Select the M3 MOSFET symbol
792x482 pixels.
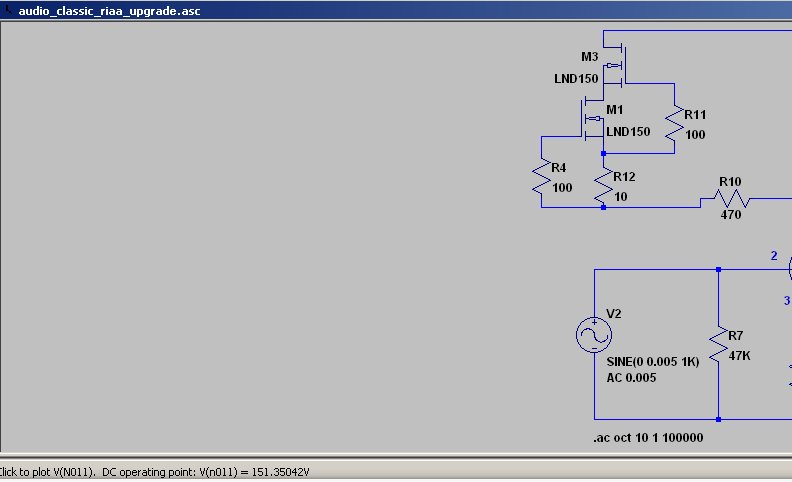pyautogui.click(x=615, y=66)
